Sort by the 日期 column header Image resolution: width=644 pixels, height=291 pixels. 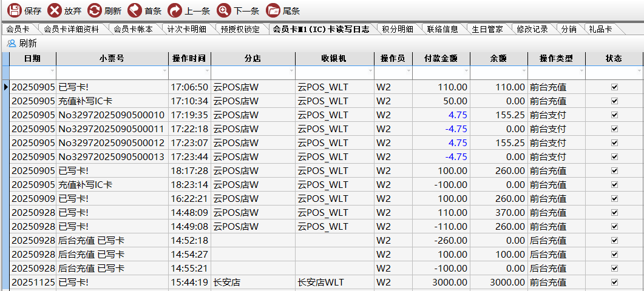click(x=32, y=58)
